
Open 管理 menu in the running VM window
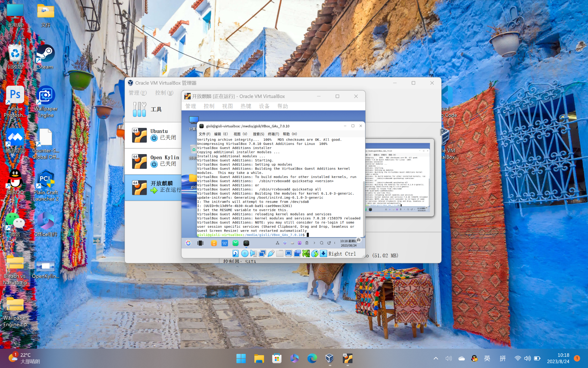[x=191, y=106]
